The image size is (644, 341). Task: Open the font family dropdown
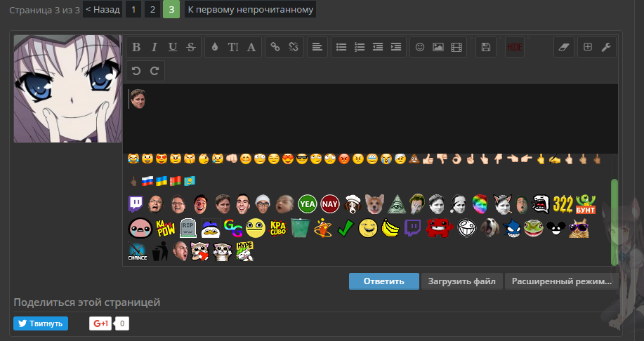click(251, 47)
